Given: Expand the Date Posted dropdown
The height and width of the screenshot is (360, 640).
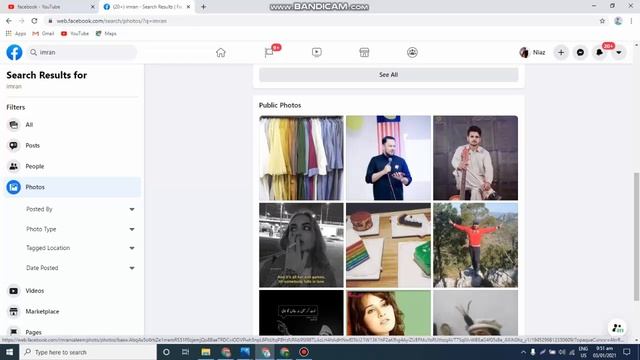Looking at the screenshot, I should tap(80, 268).
